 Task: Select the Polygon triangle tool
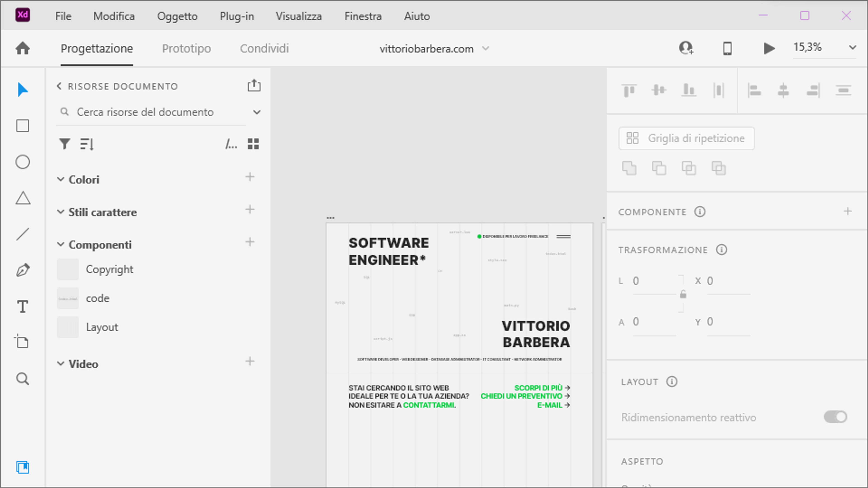pos(23,198)
